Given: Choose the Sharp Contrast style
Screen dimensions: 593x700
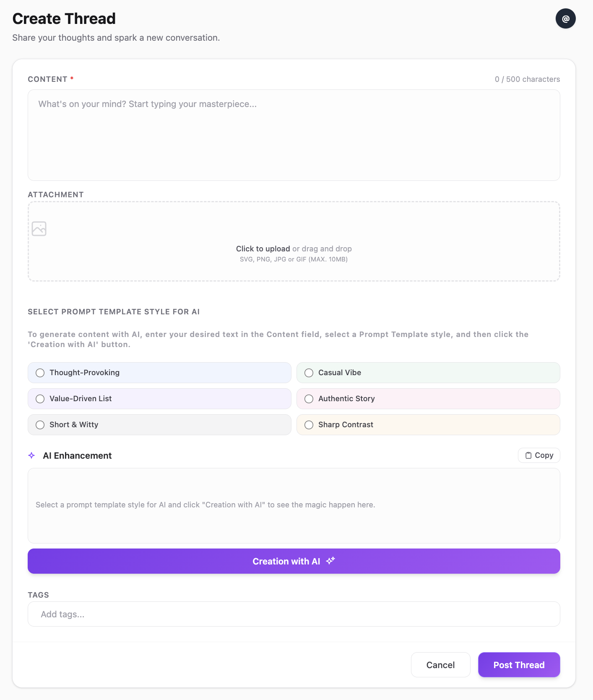Looking at the screenshot, I should point(309,425).
